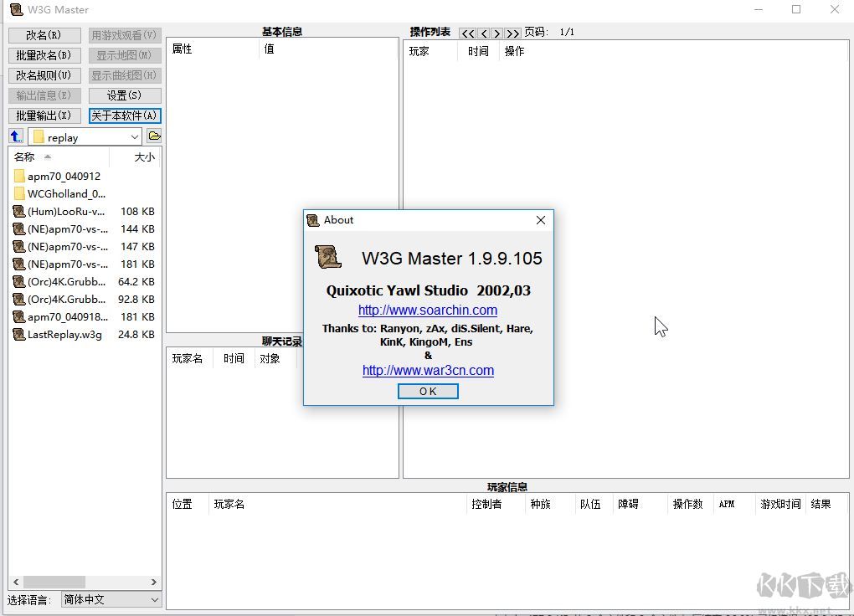The width and height of the screenshot is (854, 616).
Task: Click the APM column header
Action: [733, 505]
